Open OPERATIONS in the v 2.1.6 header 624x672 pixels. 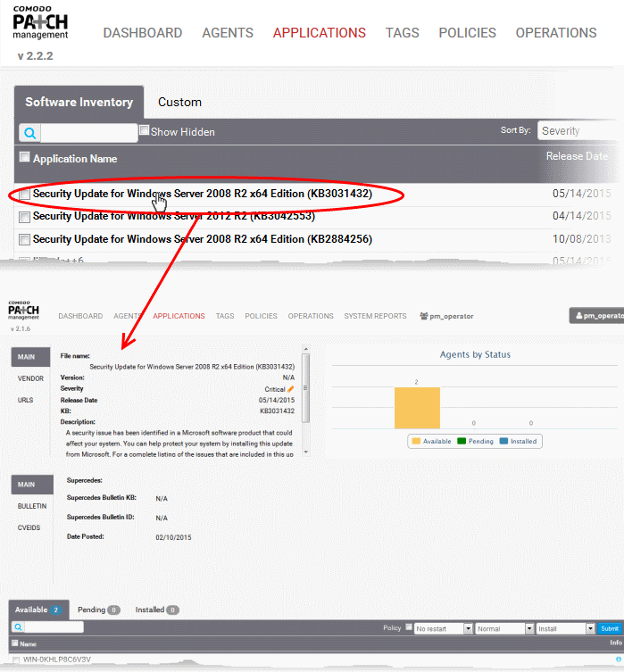tap(311, 316)
